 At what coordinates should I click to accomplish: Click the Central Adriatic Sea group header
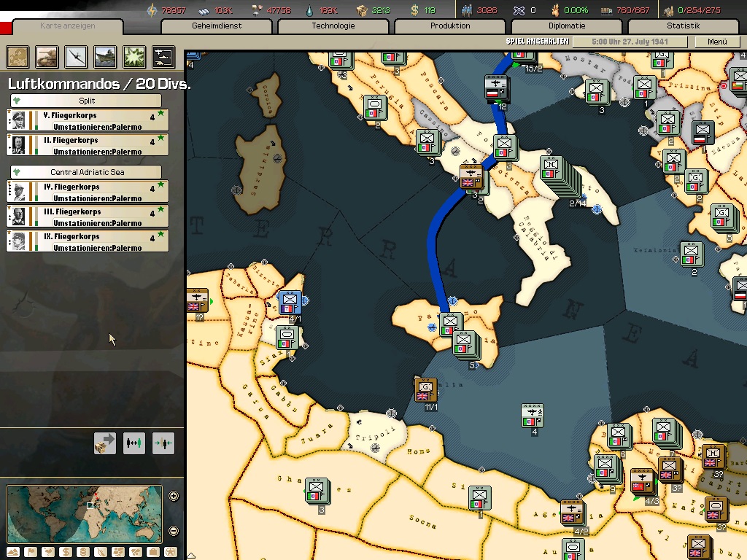pos(86,172)
